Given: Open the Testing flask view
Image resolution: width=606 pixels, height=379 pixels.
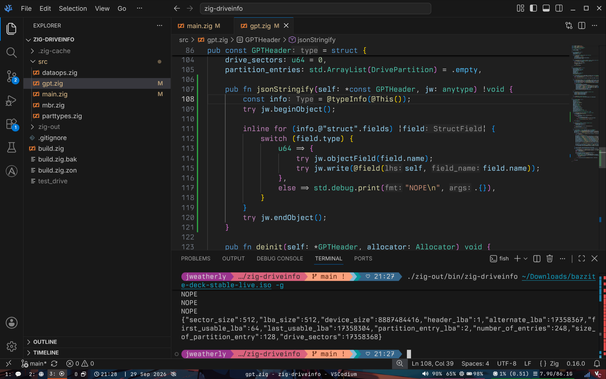Looking at the screenshot, I should [11, 148].
